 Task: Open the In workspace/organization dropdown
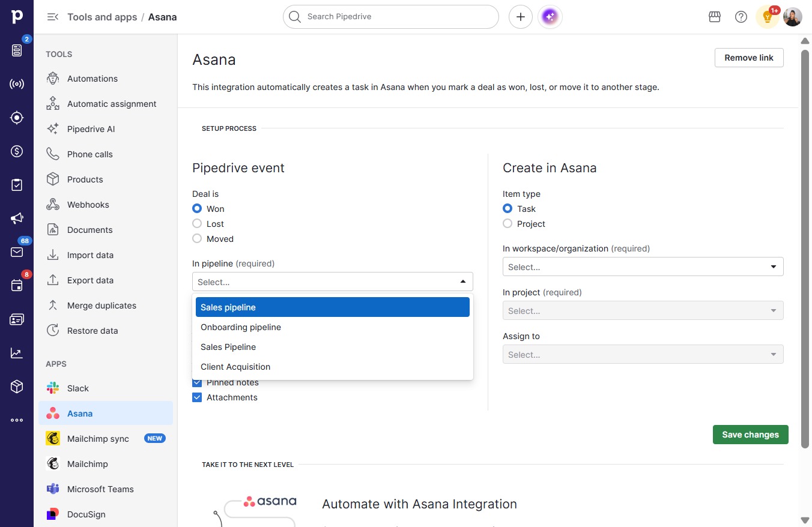point(643,267)
